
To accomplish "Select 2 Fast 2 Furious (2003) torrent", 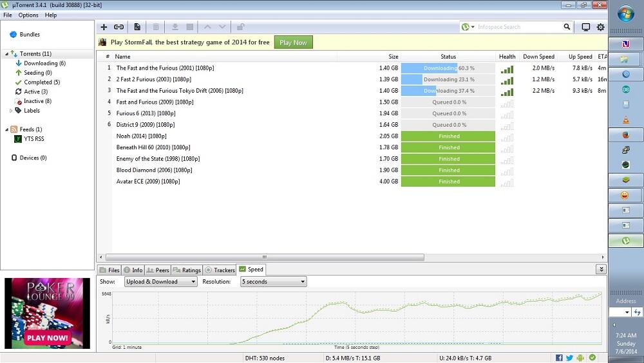I will tap(154, 79).
